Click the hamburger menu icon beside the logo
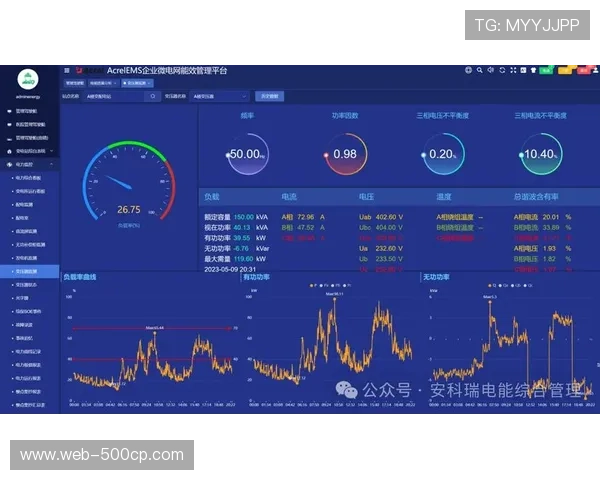The image size is (600, 480). [x=67, y=71]
